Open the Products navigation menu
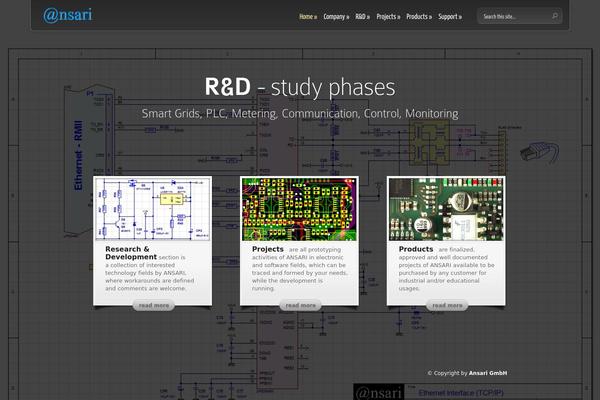The image size is (600, 400). [419, 17]
